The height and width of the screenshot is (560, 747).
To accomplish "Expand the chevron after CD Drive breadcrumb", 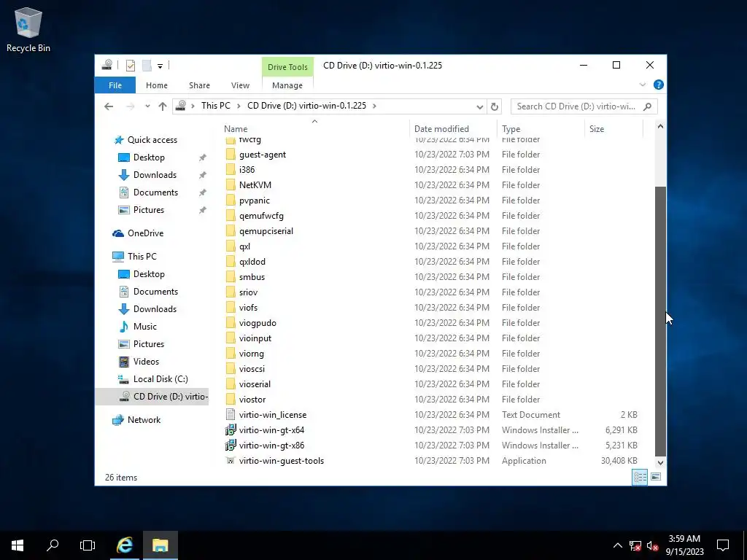I will pyautogui.click(x=374, y=106).
